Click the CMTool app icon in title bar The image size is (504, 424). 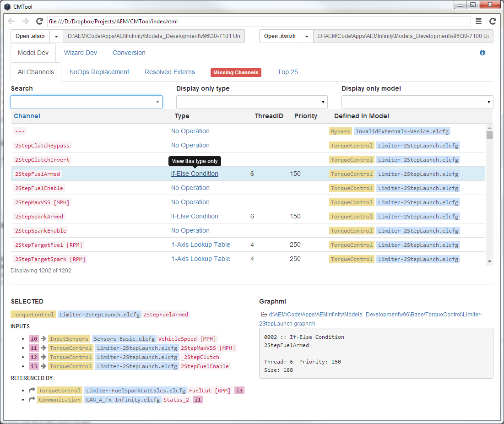(7, 7)
